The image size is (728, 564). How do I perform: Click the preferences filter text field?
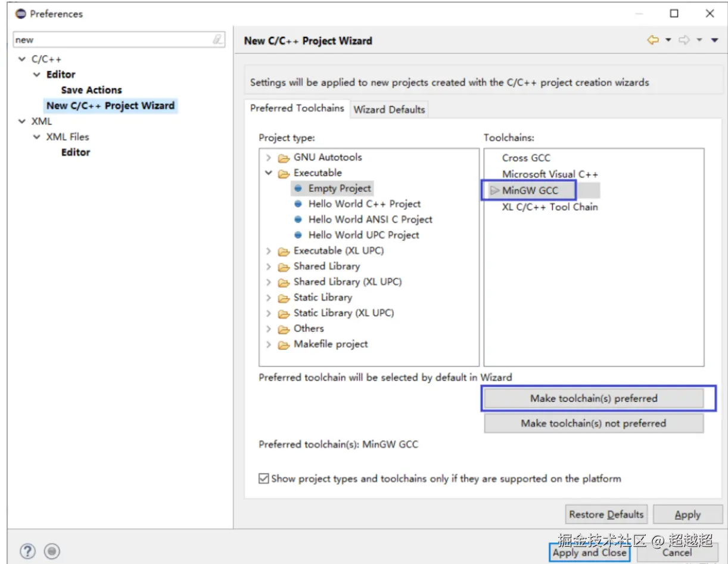click(x=112, y=40)
